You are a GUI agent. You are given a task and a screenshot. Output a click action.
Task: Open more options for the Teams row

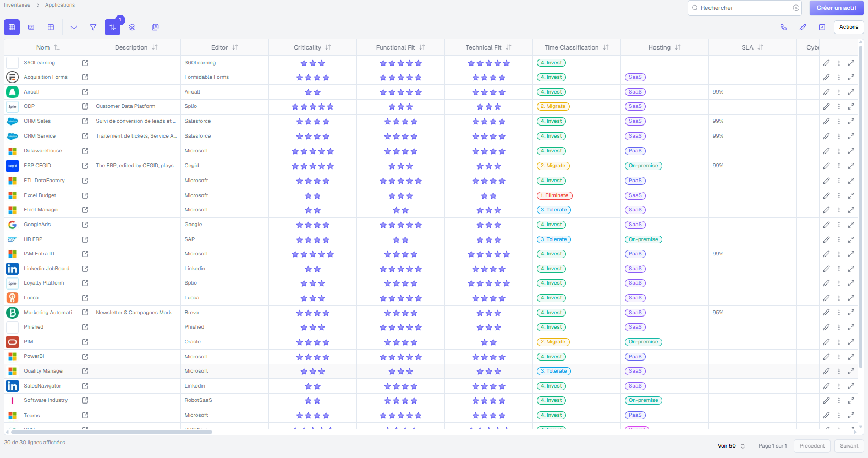pos(839,416)
